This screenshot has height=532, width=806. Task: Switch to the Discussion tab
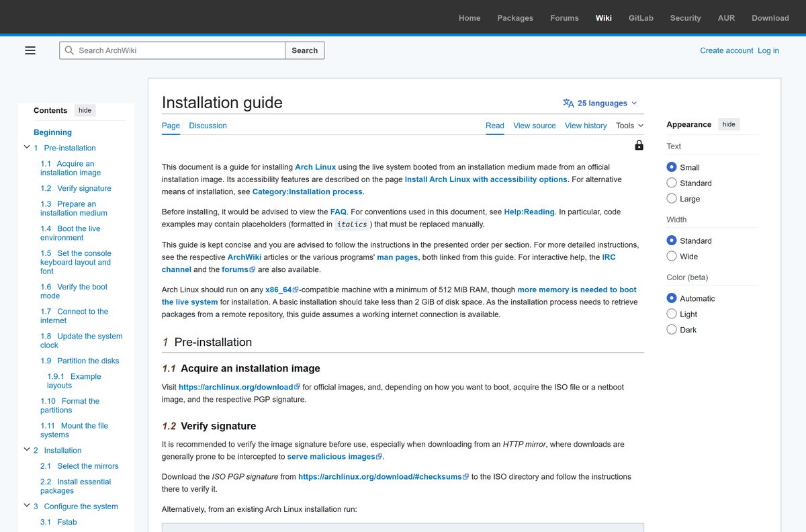(x=208, y=126)
